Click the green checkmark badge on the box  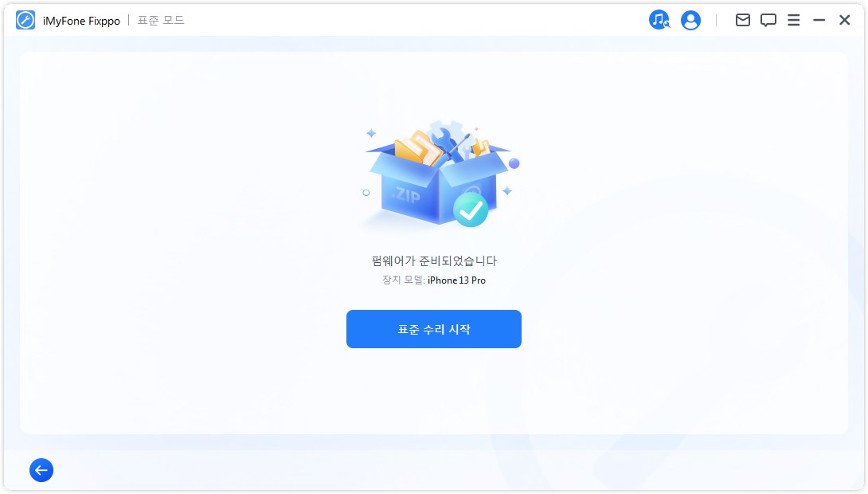pos(471,210)
